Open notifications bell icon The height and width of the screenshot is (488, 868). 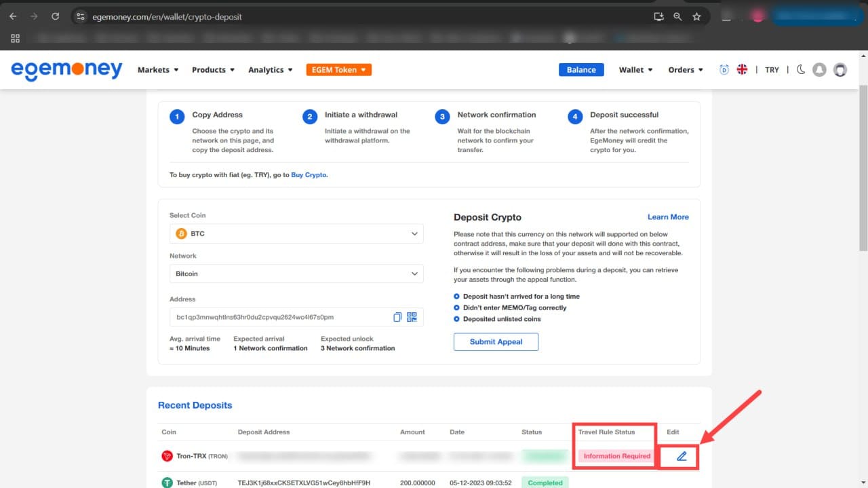click(x=819, y=69)
